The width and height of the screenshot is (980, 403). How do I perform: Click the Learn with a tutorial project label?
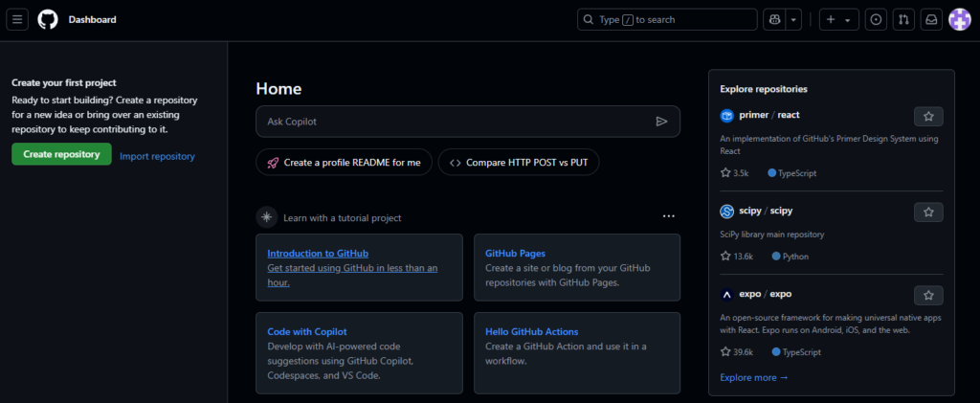[x=342, y=218]
